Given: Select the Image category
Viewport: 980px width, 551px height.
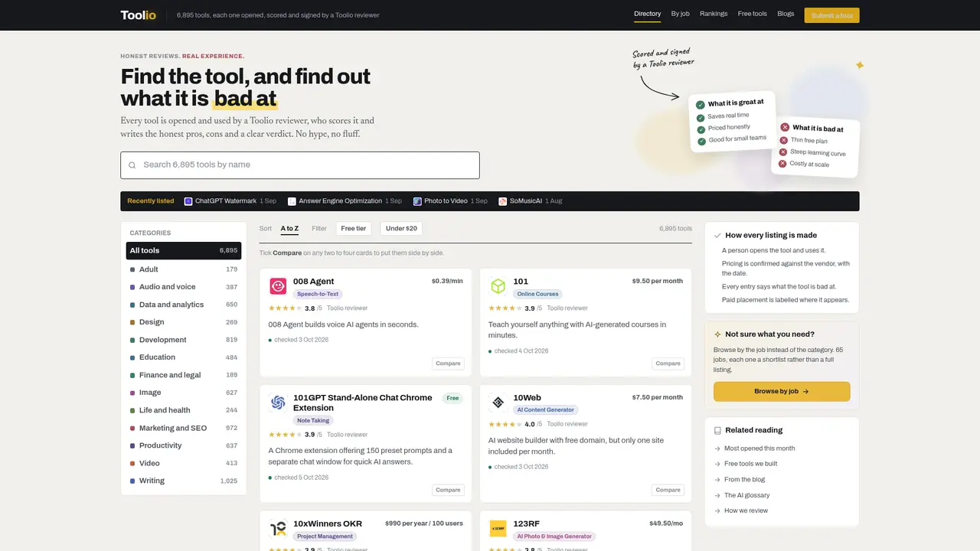Looking at the screenshot, I should pyautogui.click(x=184, y=393).
